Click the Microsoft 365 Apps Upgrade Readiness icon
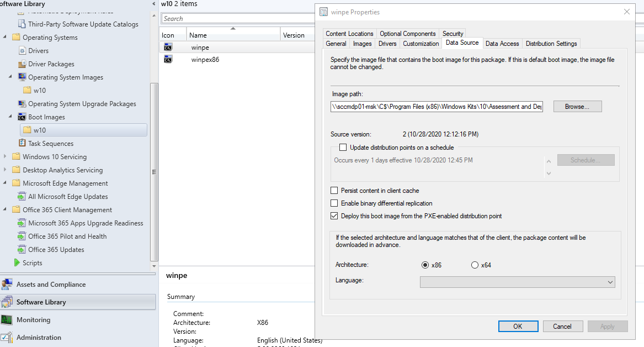This screenshot has height=347, width=644. tap(22, 223)
